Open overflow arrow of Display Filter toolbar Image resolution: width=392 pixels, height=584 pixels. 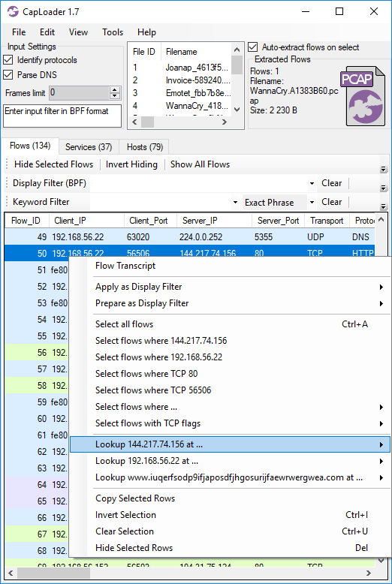(x=384, y=188)
